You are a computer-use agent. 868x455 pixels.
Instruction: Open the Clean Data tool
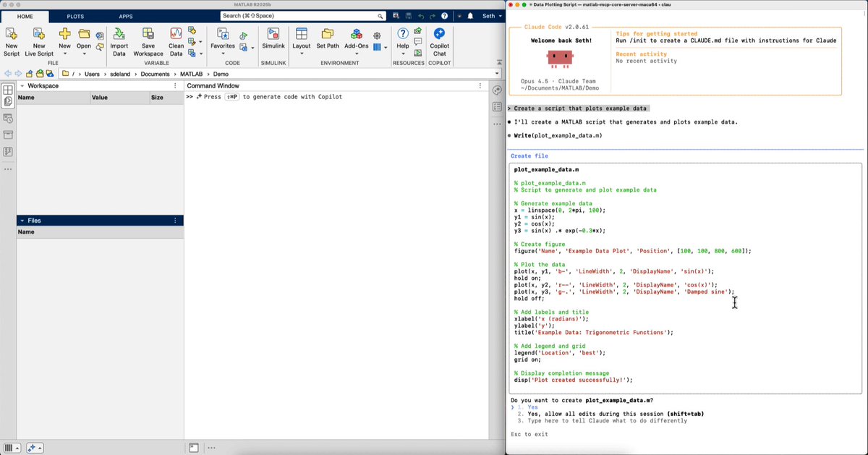(176, 42)
